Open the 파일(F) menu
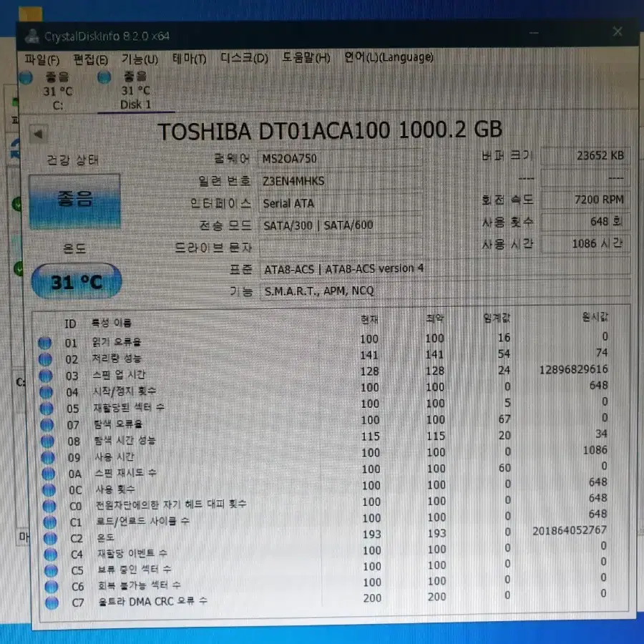This screenshot has width=644, height=644. (x=42, y=60)
